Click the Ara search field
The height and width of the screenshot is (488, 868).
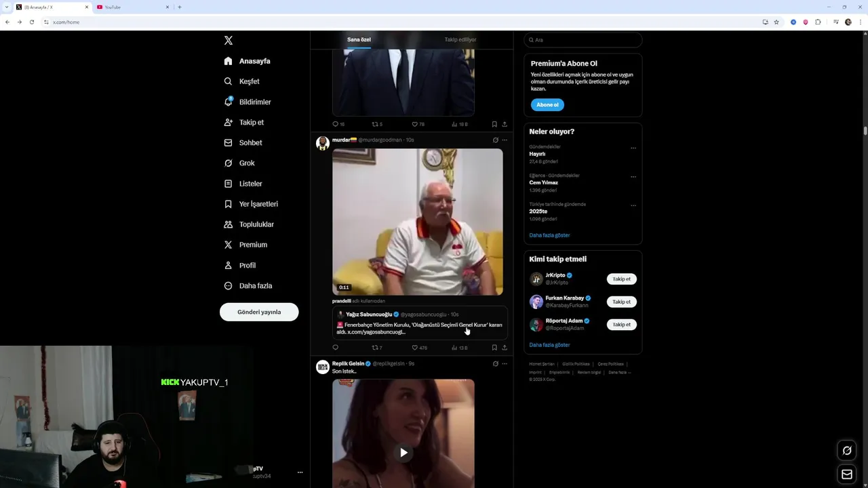click(583, 40)
